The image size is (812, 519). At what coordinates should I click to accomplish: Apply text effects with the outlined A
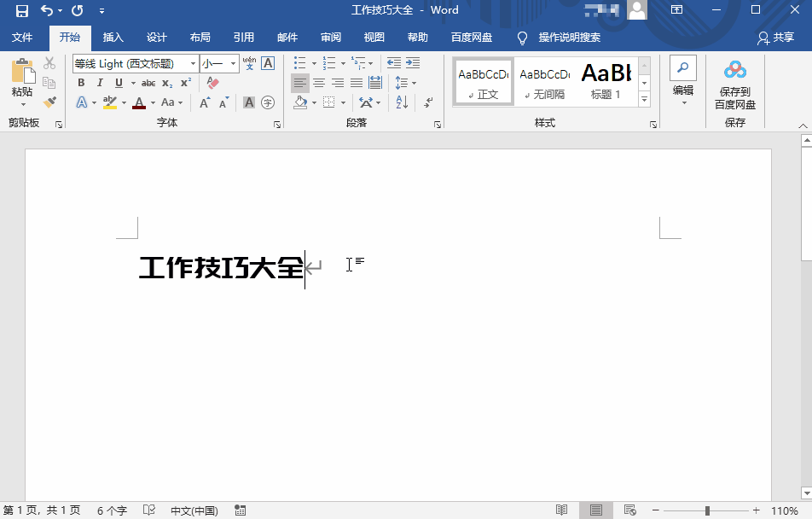click(81, 102)
